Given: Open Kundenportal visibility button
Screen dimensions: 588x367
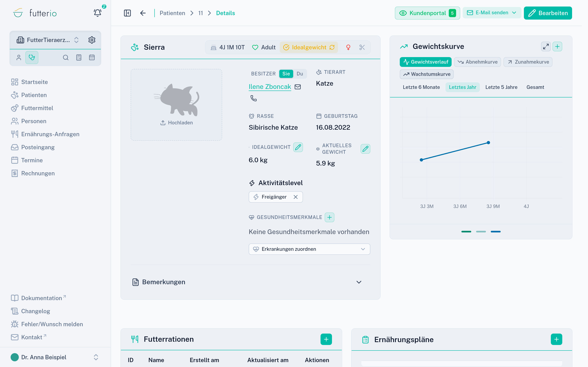Looking at the screenshot, I should [427, 13].
